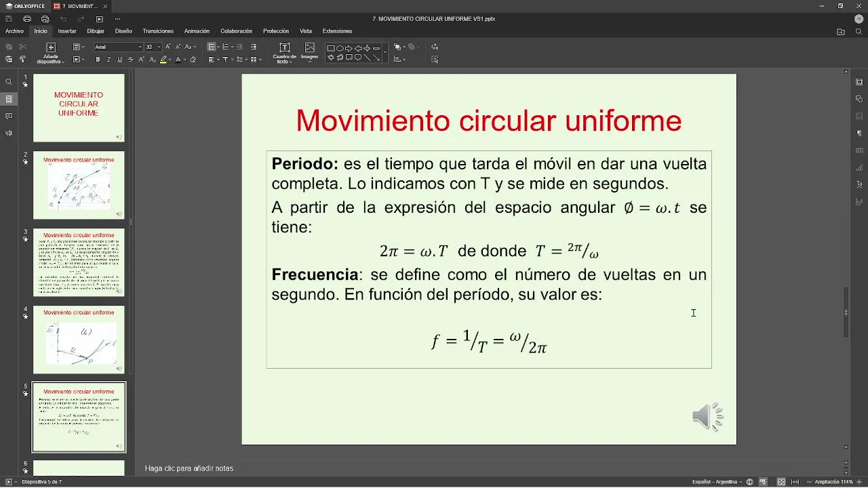
Task: Toggle spell checking in status bar
Action: [764, 482]
